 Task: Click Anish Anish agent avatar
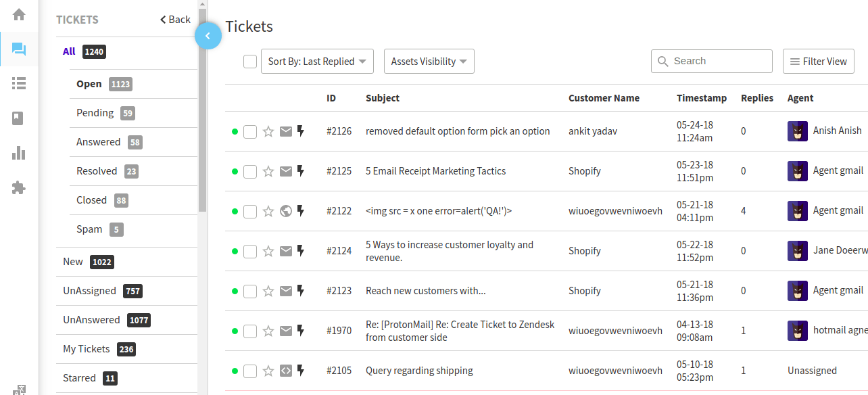798,131
